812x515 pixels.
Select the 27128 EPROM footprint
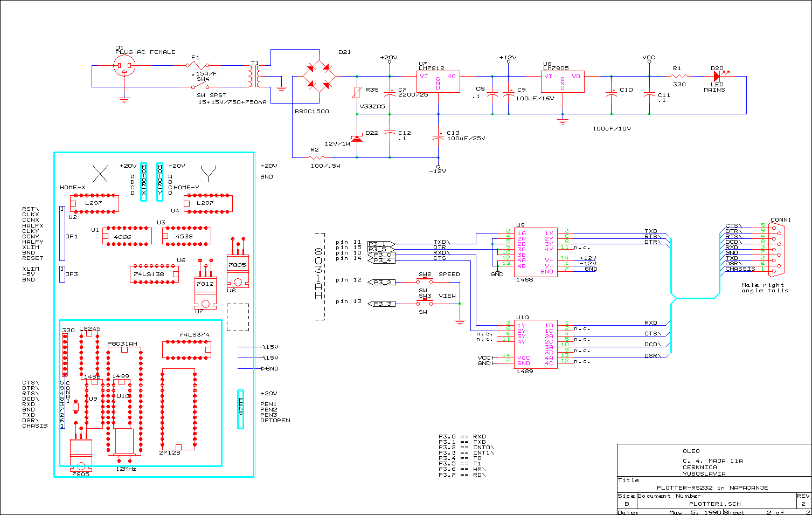pyautogui.click(x=178, y=409)
